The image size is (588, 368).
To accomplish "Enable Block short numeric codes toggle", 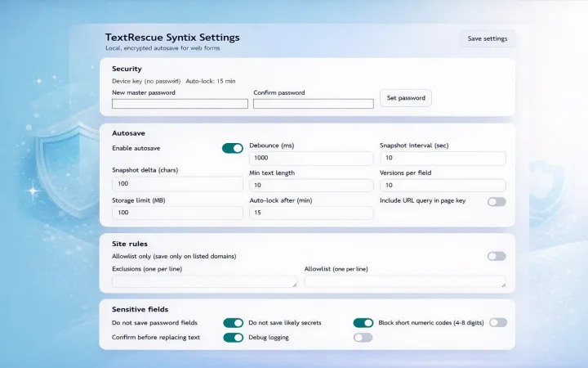I will point(498,322).
